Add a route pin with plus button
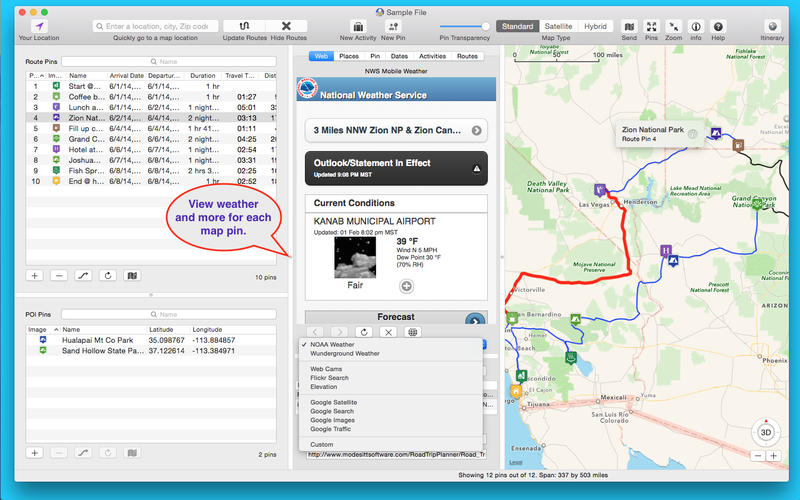Image resolution: width=800 pixels, height=500 pixels. (x=35, y=276)
